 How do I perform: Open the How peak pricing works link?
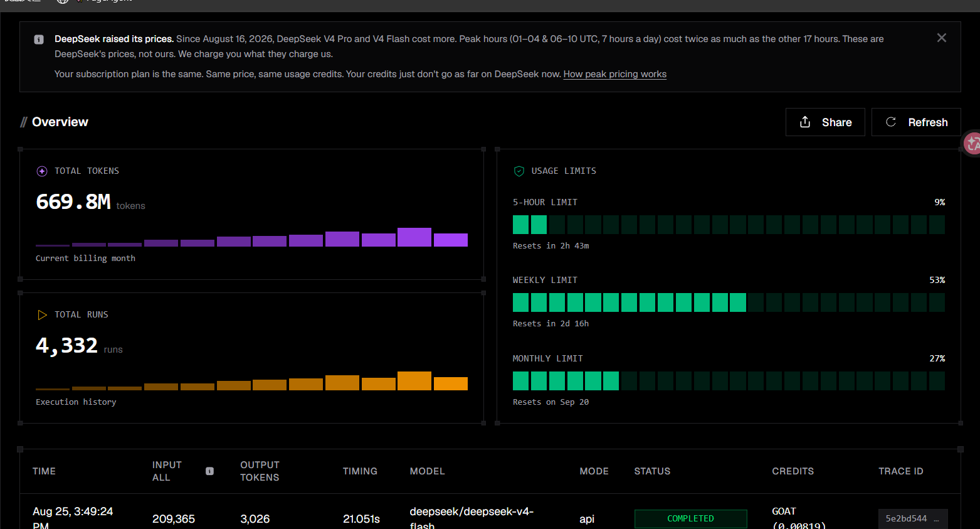tap(614, 74)
